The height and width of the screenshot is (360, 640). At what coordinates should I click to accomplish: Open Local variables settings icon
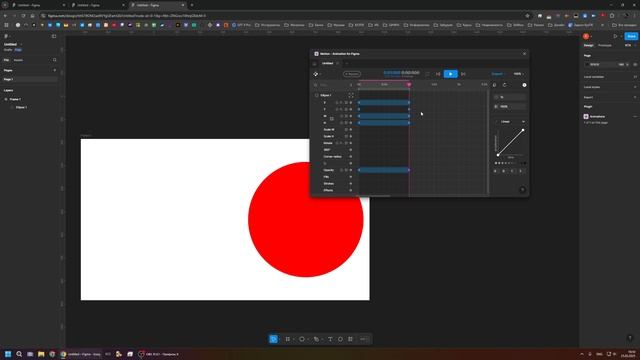[635, 77]
